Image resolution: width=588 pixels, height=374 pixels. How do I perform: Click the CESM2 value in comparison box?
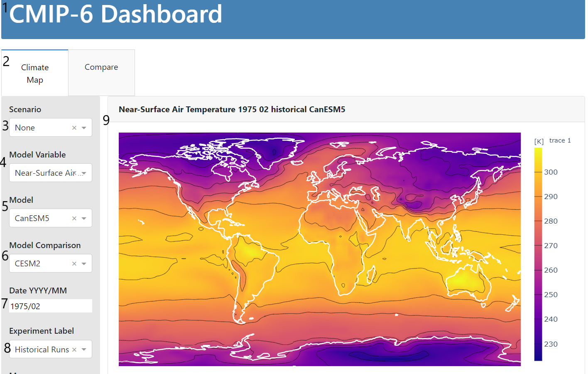point(27,263)
